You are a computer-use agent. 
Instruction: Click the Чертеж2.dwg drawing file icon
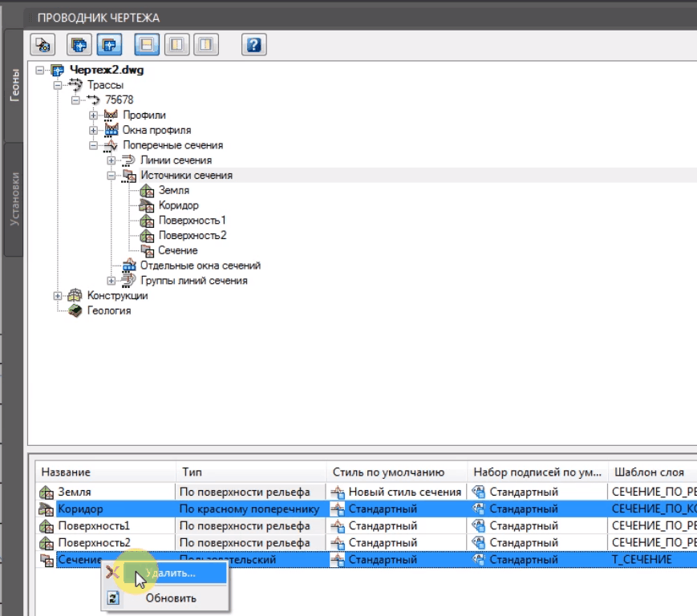[x=57, y=70]
